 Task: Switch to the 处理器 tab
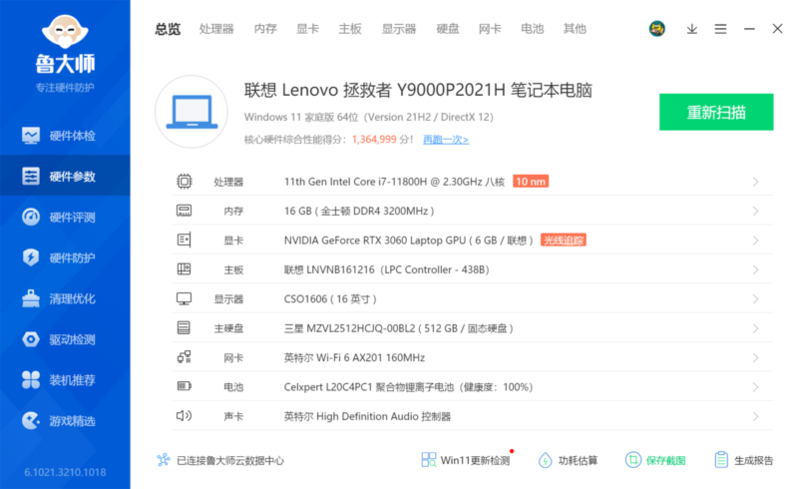click(216, 29)
